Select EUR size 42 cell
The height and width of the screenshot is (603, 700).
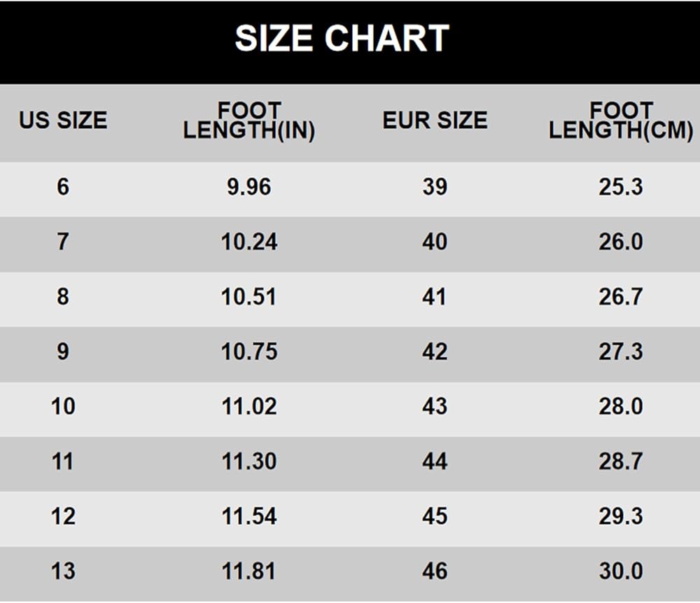(x=435, y=351)
